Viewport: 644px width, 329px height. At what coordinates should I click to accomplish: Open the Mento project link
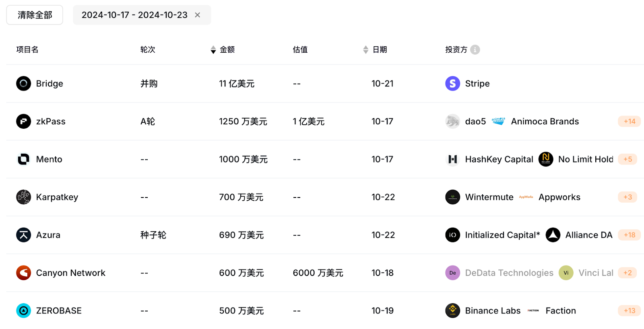[x=49, y=159]
